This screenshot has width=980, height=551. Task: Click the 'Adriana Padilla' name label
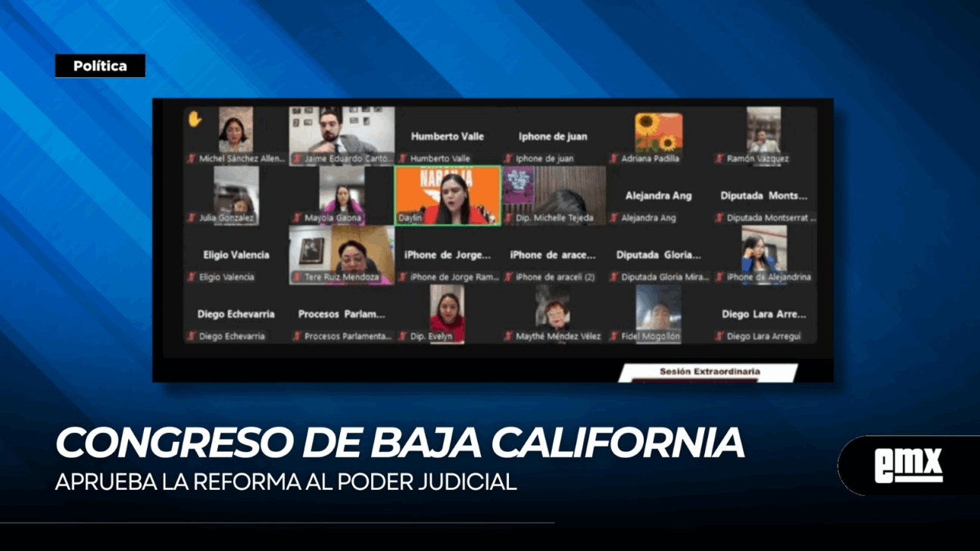[x=650, y=159]
